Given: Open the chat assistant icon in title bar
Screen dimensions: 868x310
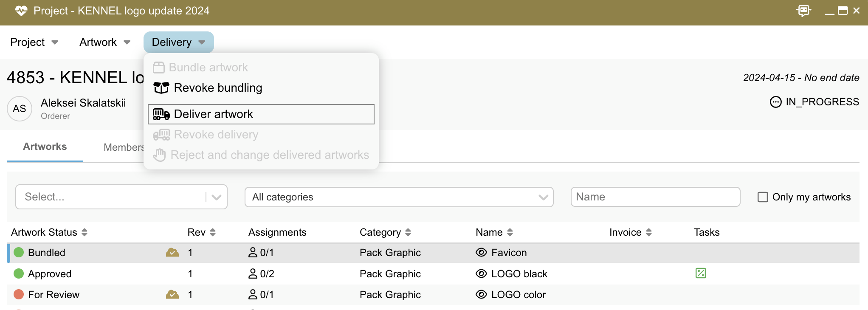Looking at the screenshot, I should tap(804, 11).
